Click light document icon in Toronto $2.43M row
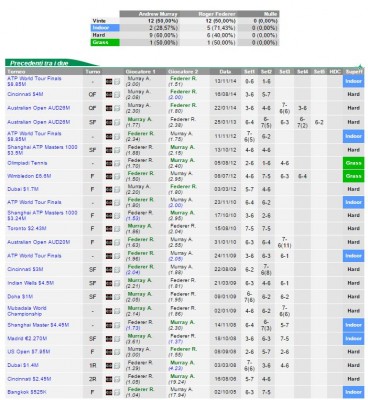The height and width of the screenshot is (400, 368). [117, 229]
